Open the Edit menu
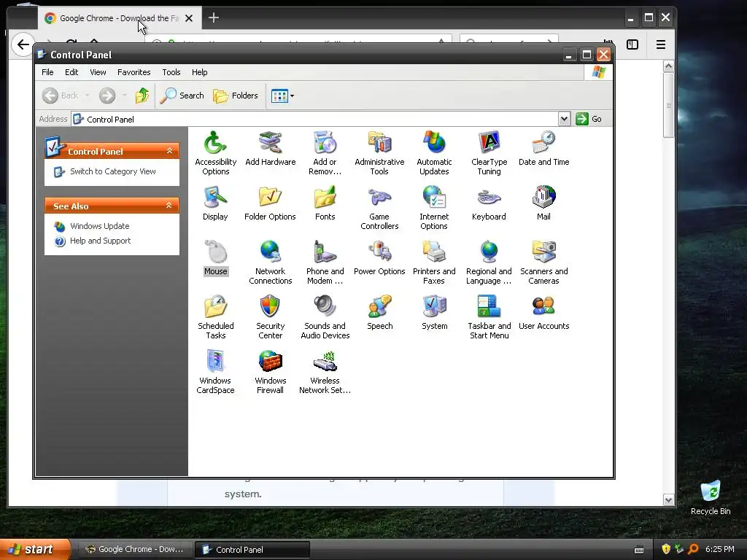 [x=71, y=72]
